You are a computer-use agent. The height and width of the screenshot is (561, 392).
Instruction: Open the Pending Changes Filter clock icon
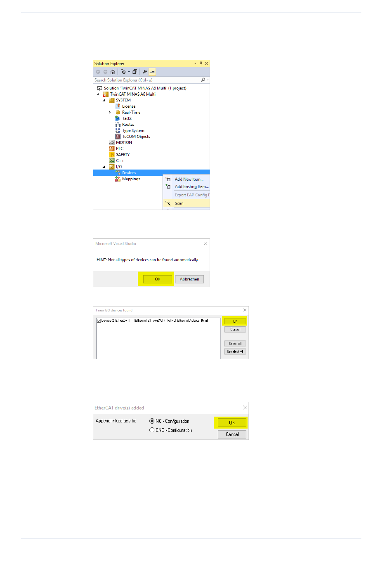click(123, 72)
